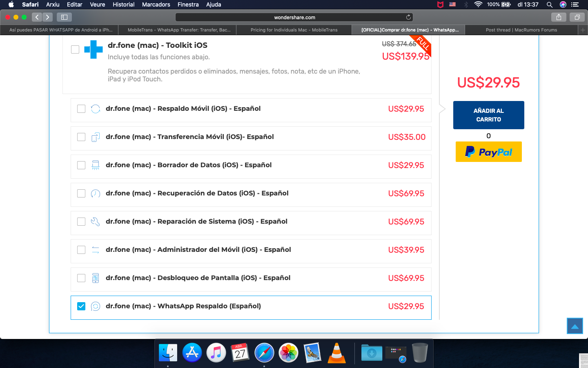Click the Respaldo Móvil backup icon
588x368 pixels.
click(x=96, y=109)
